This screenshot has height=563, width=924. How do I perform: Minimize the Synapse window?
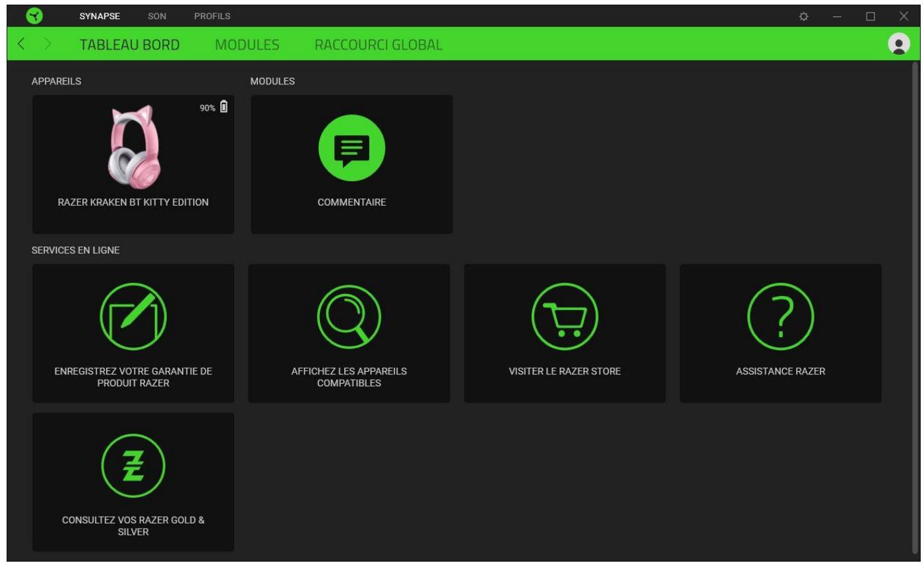(x=837, y=16)
